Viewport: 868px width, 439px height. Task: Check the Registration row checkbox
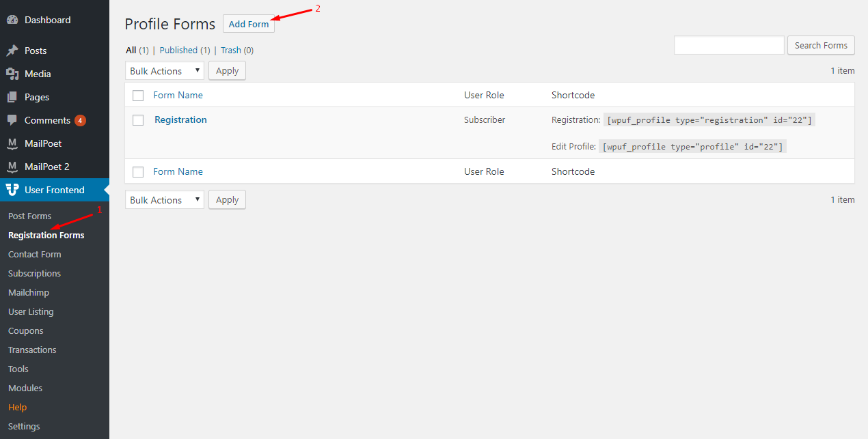pyautogui.click(x=138, y=120)
